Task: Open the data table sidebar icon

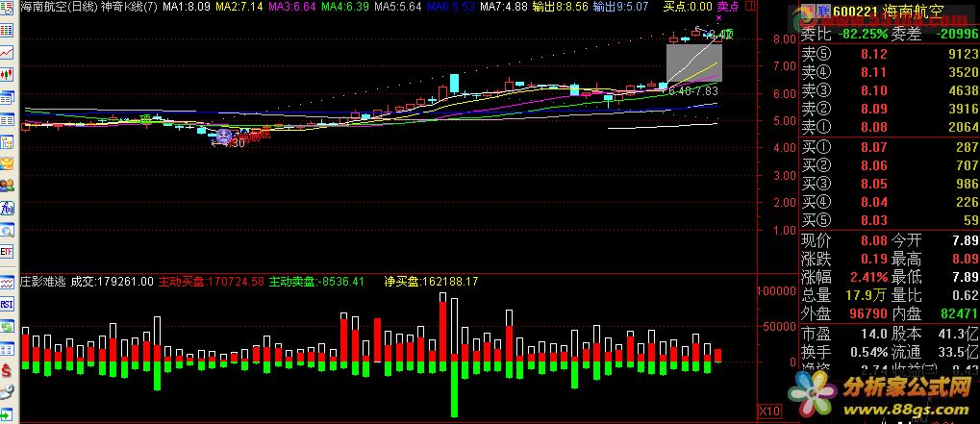Action: pyautogui.click(x=7, y=120)
